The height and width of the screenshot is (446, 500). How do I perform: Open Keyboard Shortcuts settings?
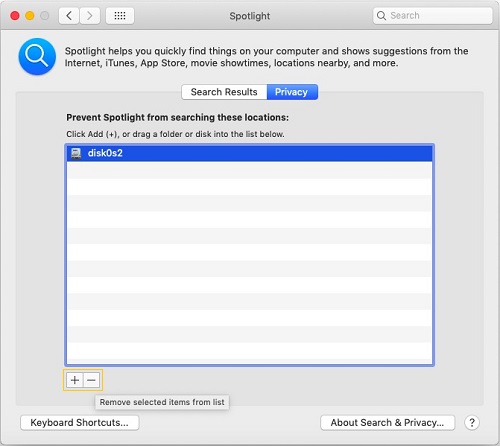coord(79,423)
